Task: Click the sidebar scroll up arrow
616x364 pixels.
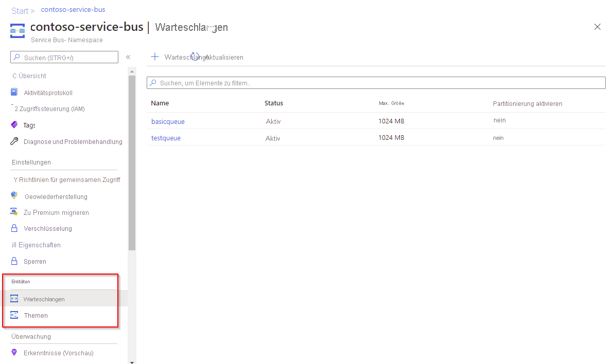Action: [x=132, y=71]
